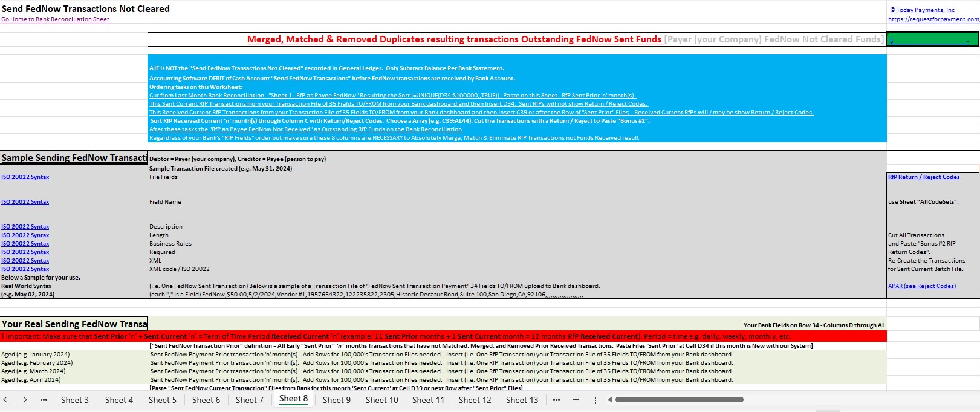Switch to Sheet 11 tab
Screen dimensions: 980x412
(428, 400)
